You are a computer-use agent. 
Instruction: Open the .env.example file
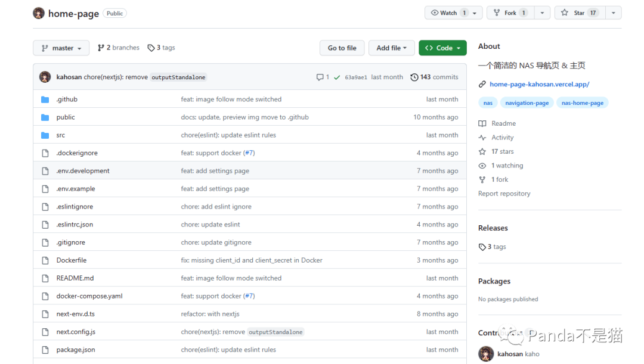pyautogui.click(x=76, y=189)
